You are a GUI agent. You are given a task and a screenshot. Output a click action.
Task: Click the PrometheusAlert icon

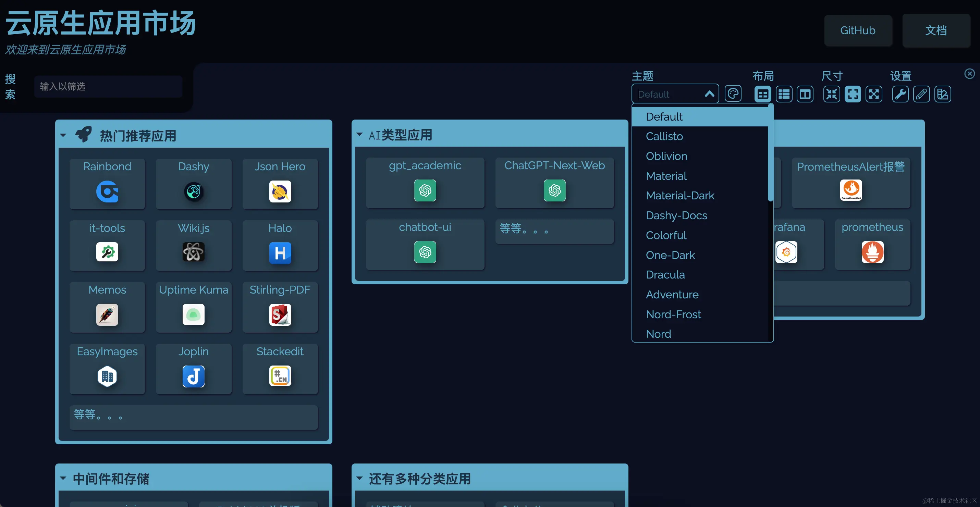(x=851, y=190)
